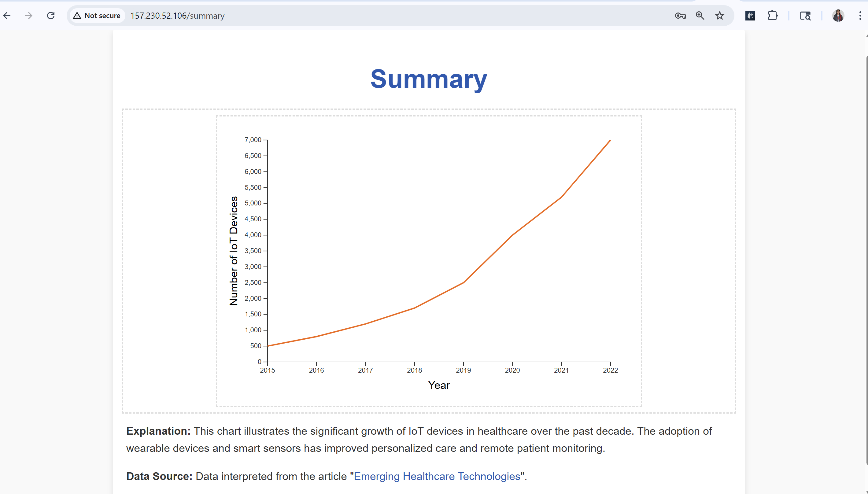868x494 pixels.
Task: Click the Summary heading
Action: (429, 79)
